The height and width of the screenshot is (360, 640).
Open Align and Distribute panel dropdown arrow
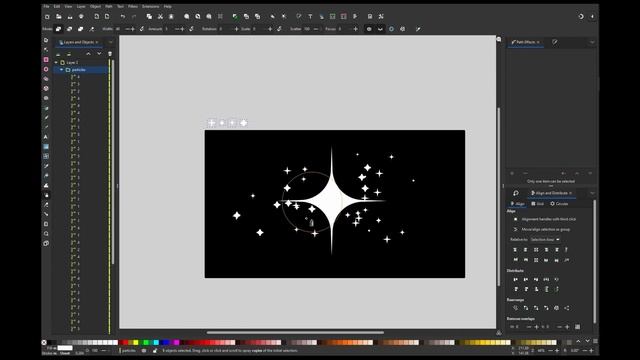coord(592,193)
